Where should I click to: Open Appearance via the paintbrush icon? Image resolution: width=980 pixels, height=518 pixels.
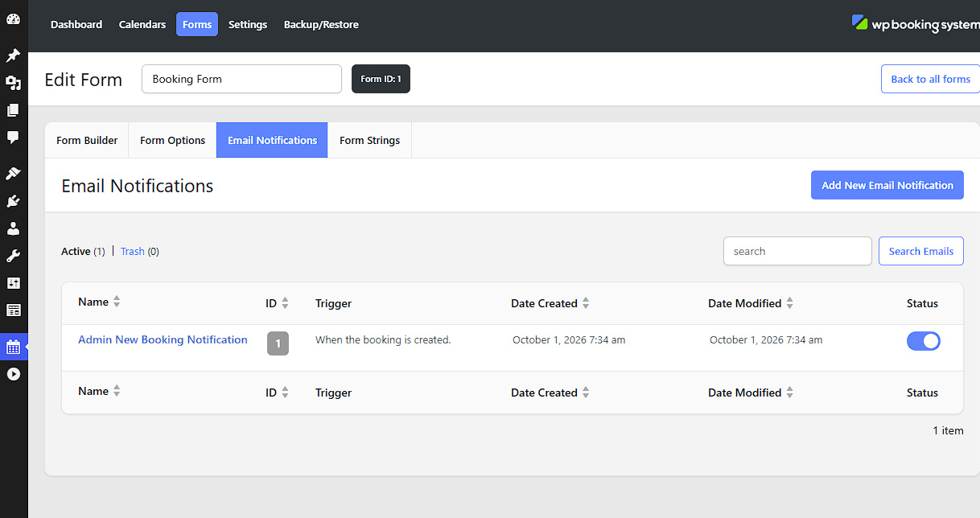pyautogui.click(x=13, y=174)
